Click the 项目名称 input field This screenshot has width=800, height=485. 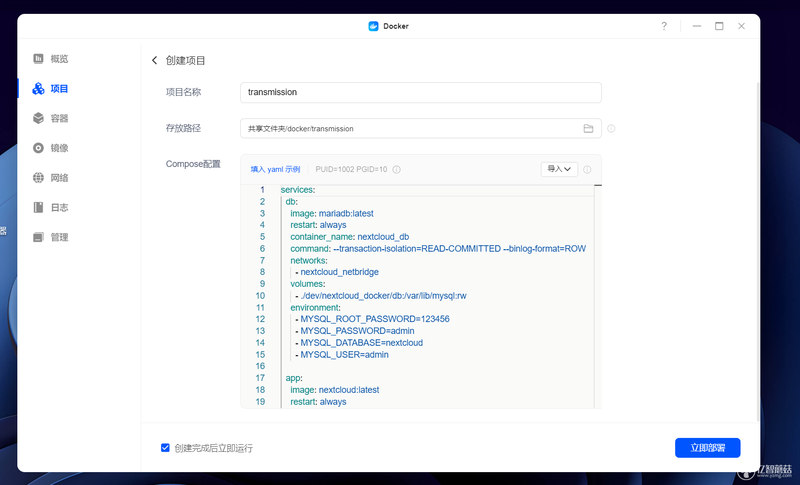pyautogui.click(x=420, y=92)
